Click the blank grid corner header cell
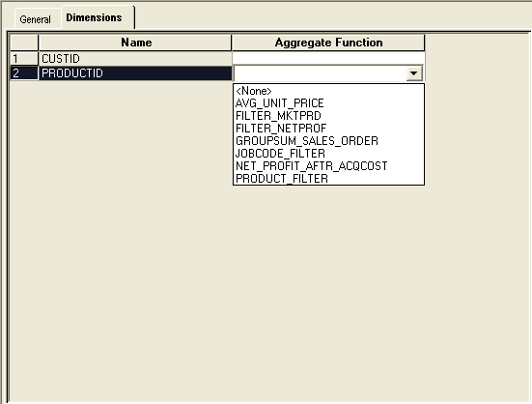532x404 pixels. click(24, 43)
